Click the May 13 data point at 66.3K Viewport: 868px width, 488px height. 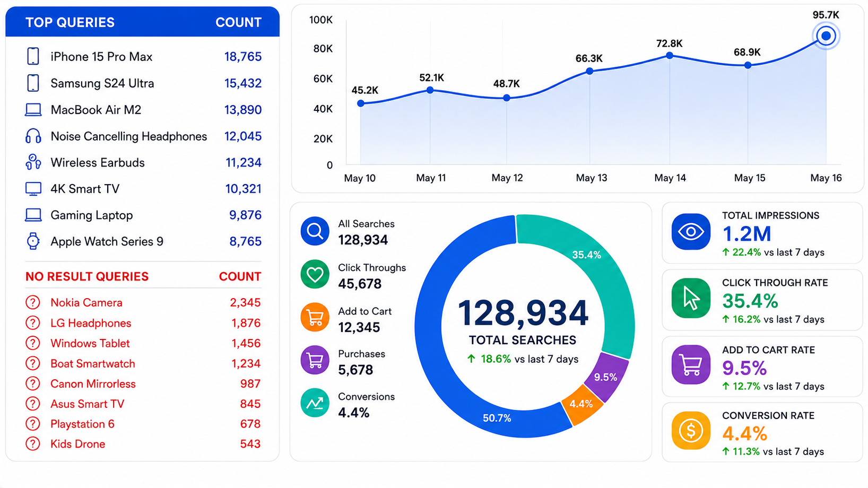[x=589, y=71]
